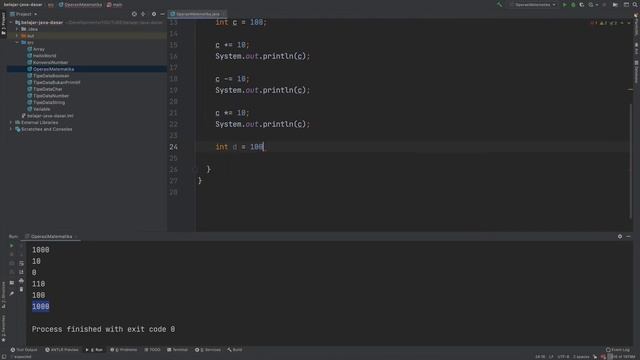Viewport: 640px width, 360px height.
Task: Click the highlighted 1000 output in console
Action: click(40, 307)
